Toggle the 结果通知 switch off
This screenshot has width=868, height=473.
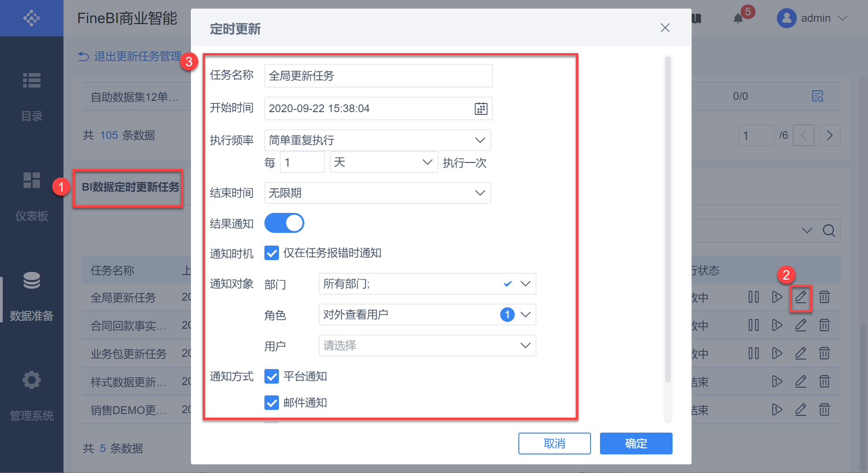(284, 223)
